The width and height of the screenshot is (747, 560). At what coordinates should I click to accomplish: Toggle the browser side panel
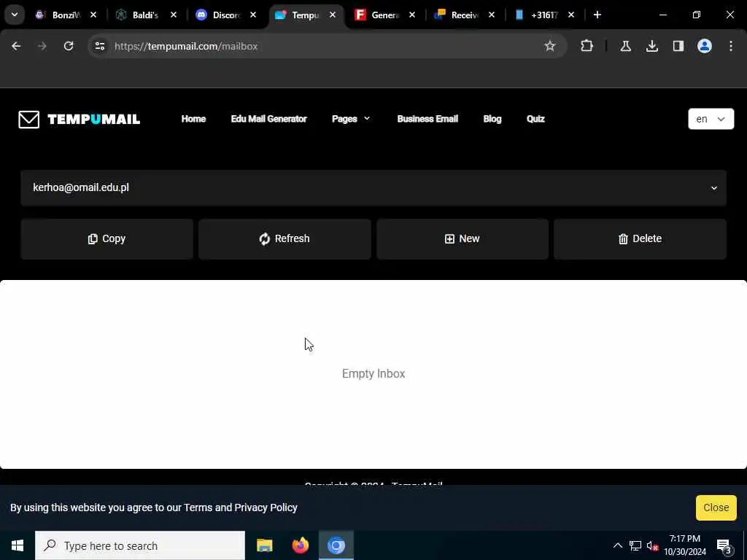tap(678, 46)
